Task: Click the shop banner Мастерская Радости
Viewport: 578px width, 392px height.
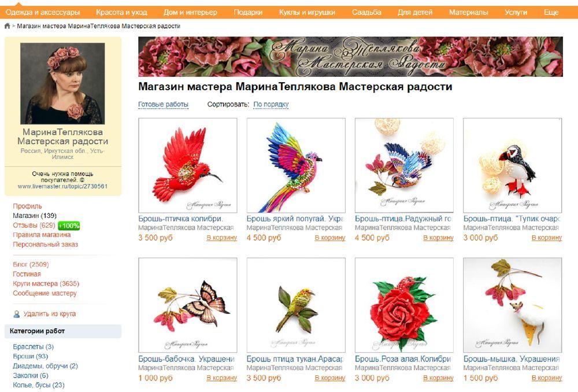Action: tap(351, 57)
